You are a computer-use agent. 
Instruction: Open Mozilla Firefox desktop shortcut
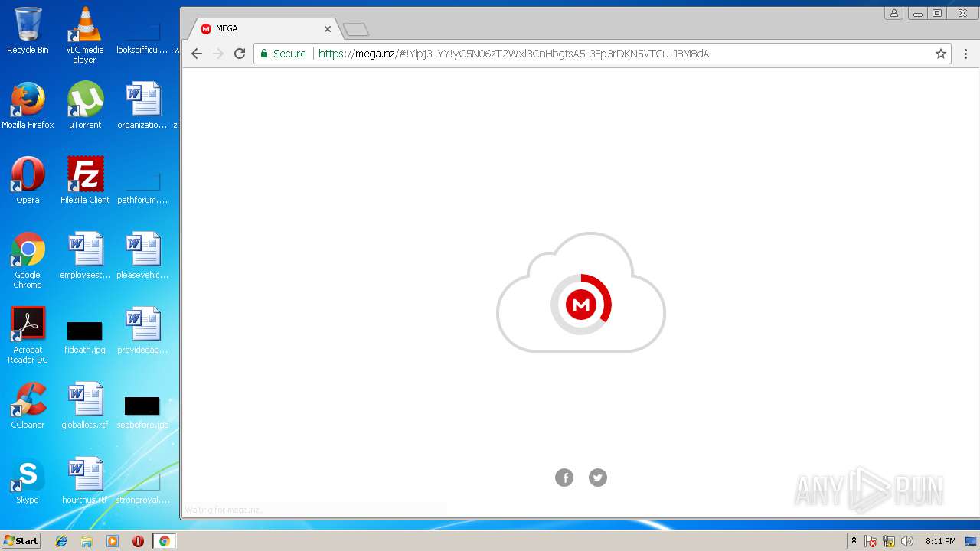[x=28, y=106]
